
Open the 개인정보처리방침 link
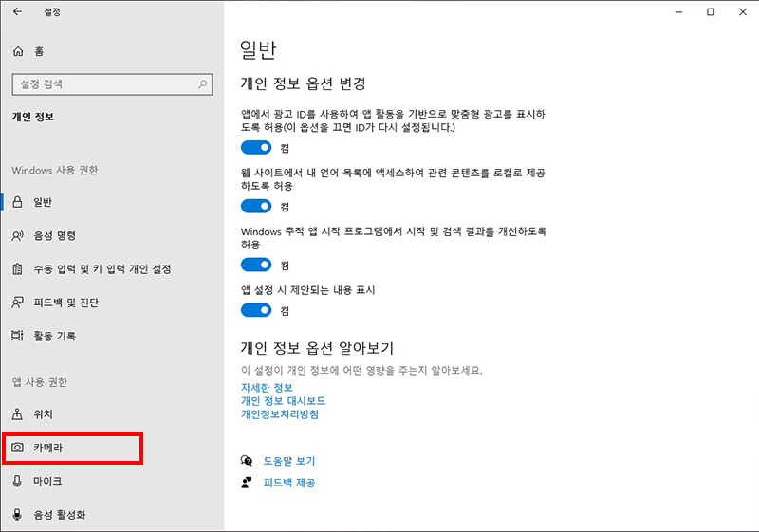(x=280, y=414)
